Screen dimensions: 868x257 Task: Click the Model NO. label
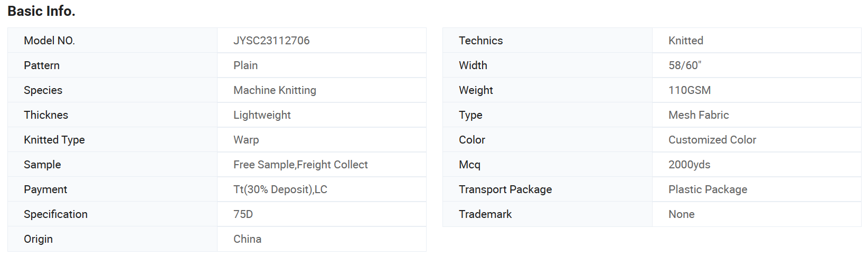(49, 41)
